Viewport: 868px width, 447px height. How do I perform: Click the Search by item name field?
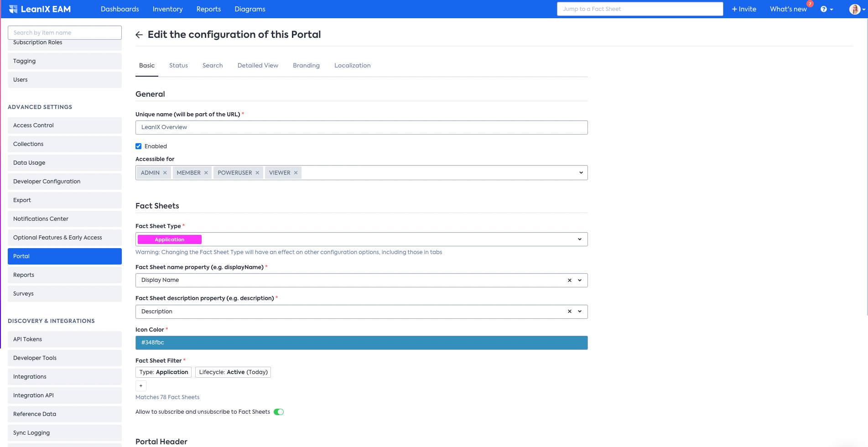click(65, 33)
